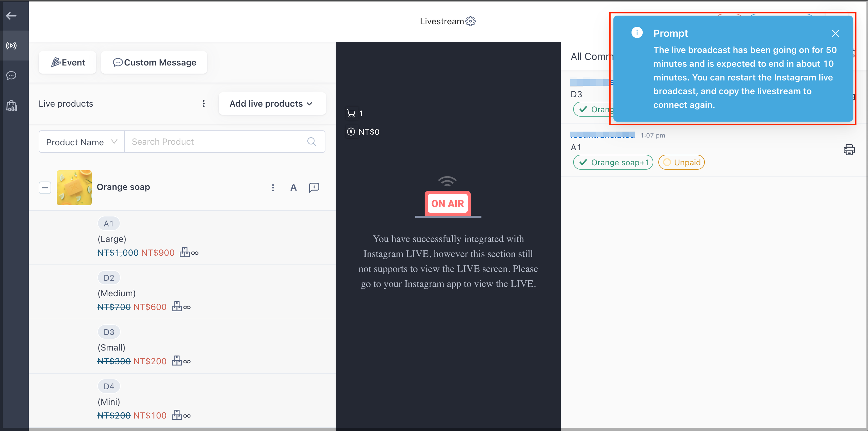Close the Prompt notification
868x431 pixels.
(x=835, y=33)
